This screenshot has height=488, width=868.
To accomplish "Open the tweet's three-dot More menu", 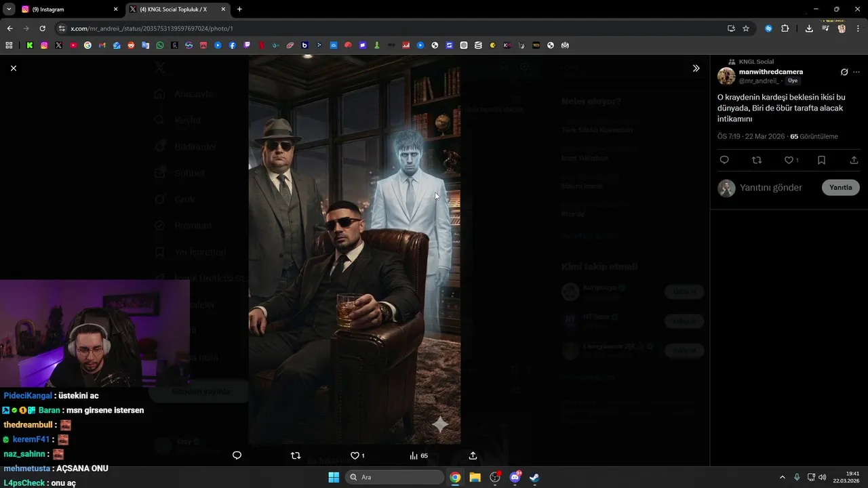I will click(x=856, y=72).
